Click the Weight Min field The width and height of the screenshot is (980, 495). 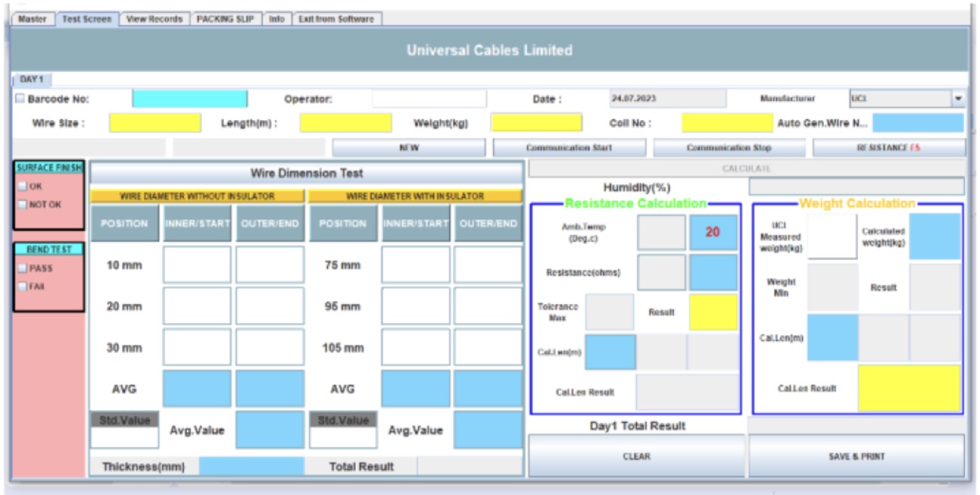832,287
